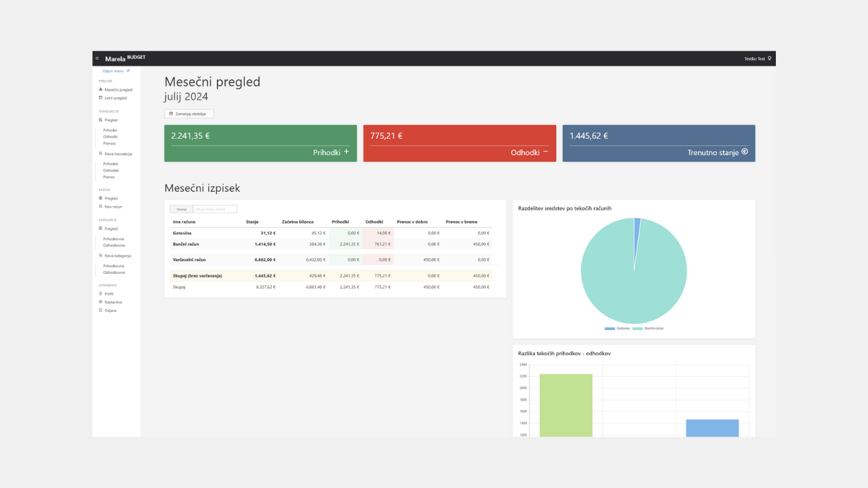Screen dimensions: 868x488
Task: Click the 8.327,62 € total value
Action: pos(266,287)
